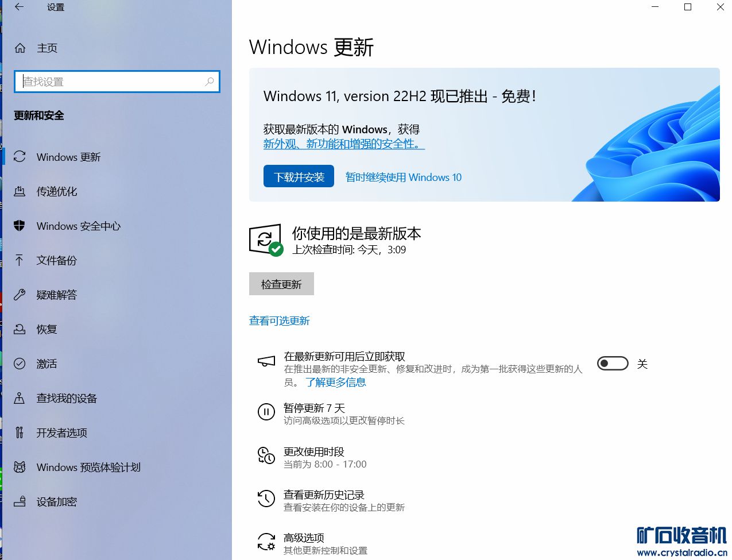Toggle 在最新更新可用后立即获取 switch

[613, 364]
